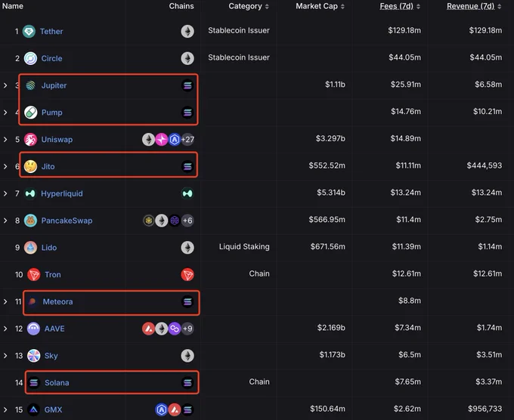Click the Meteora logo icon
Screen dimensions: 514x420
point(32,301)
